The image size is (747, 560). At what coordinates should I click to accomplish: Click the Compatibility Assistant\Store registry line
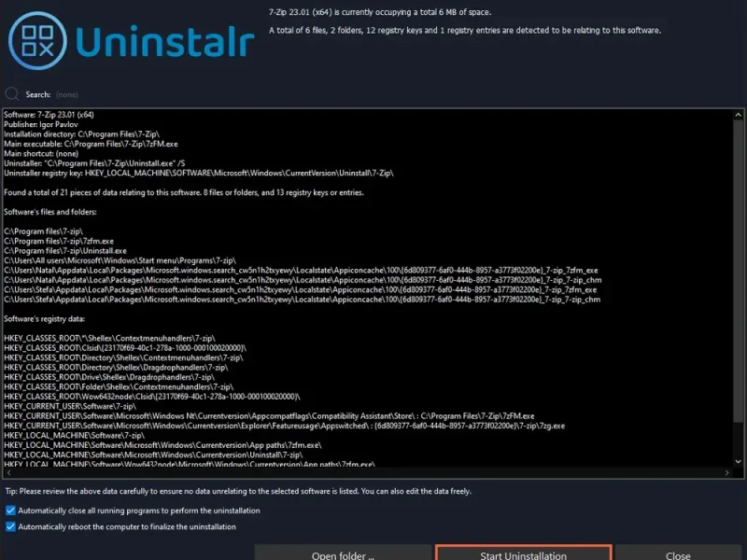[269, 415]
